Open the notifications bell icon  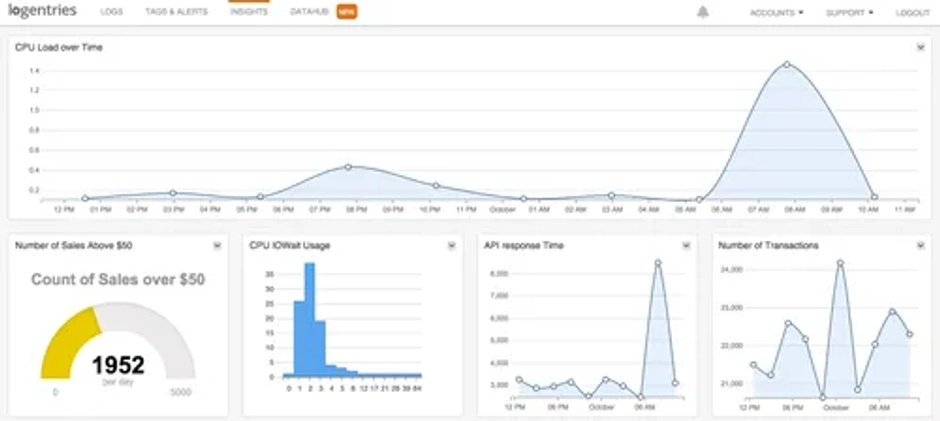[703, 12]
